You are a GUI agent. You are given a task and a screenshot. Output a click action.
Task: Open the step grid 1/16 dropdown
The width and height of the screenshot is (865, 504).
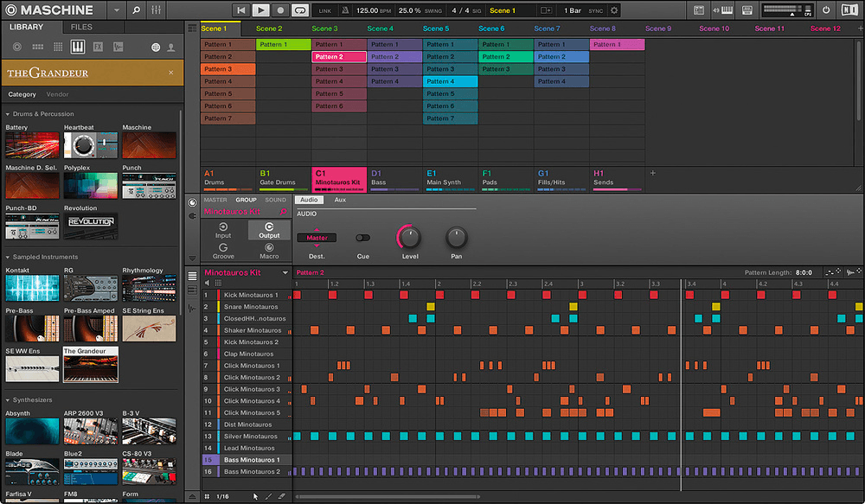click(x=222, y=496)
